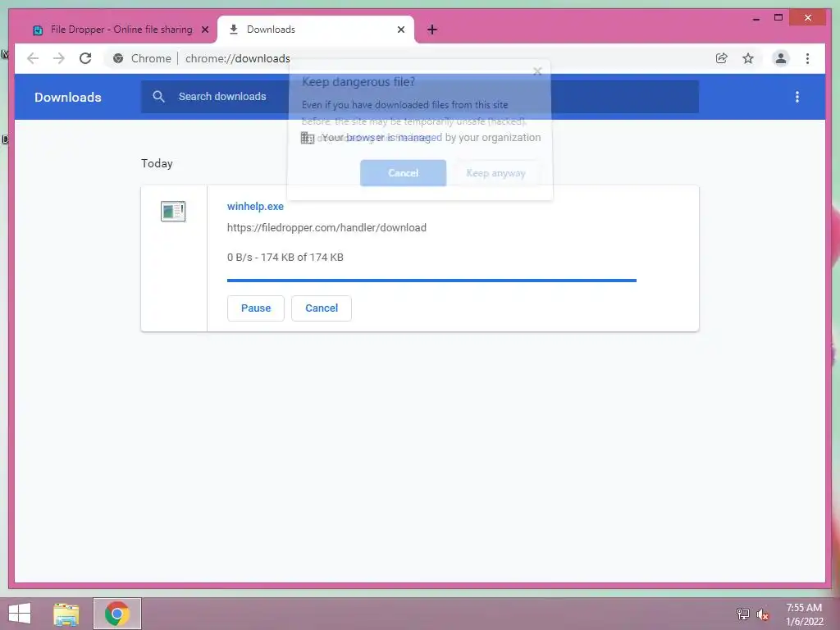
Task: Bookmark this tab with the star icon
Action: (x=748, y=58)
